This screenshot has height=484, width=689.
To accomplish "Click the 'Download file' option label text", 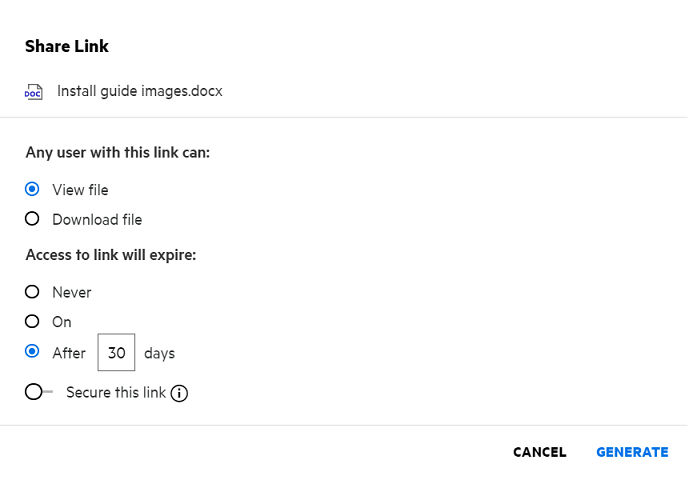I will [97, 220].
